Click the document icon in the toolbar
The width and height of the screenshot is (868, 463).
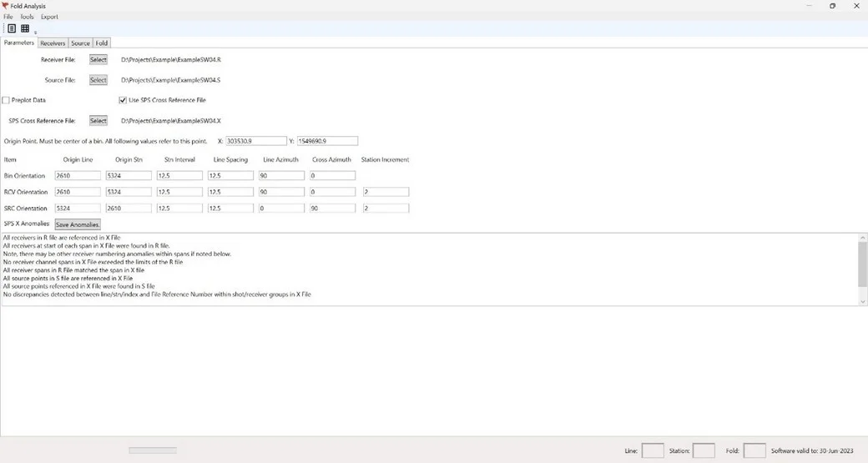12,28
